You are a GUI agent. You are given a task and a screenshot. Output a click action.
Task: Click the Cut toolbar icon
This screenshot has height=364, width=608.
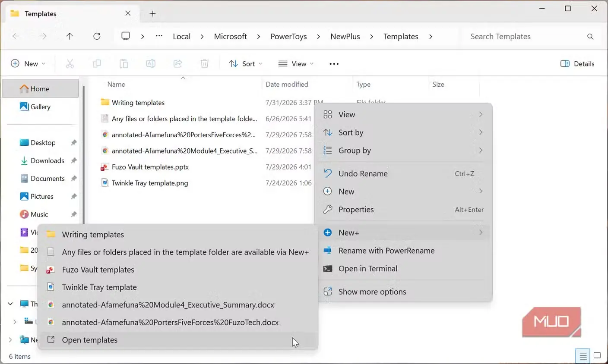[x=70, y=64]
